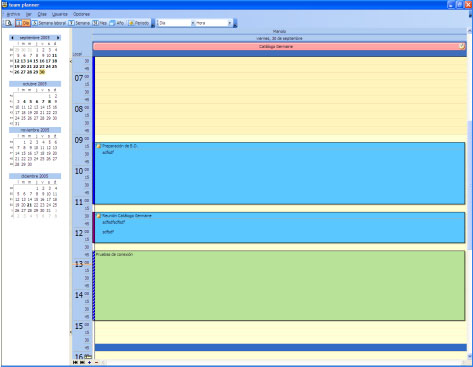Viewport: 473px width, 367px height.
Task: Go to previous month in mini calendar
Action: [x=12, y=38]
